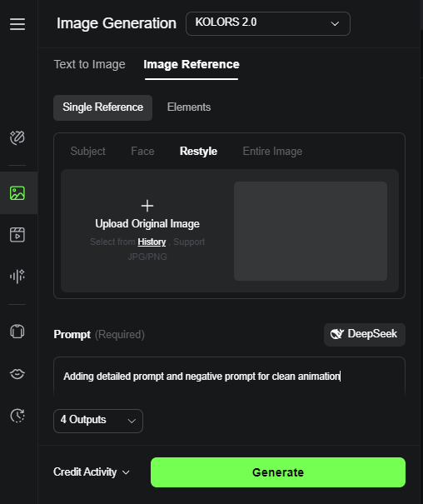Open the virtual try-on shirt icon
This screenshot has width=423, height=504.
click(17, 332)
